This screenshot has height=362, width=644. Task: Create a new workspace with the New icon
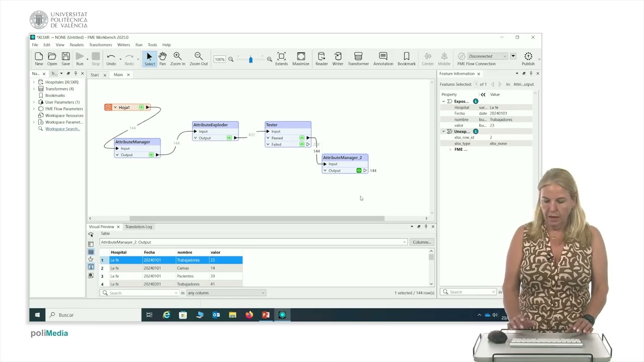[39, 59]
